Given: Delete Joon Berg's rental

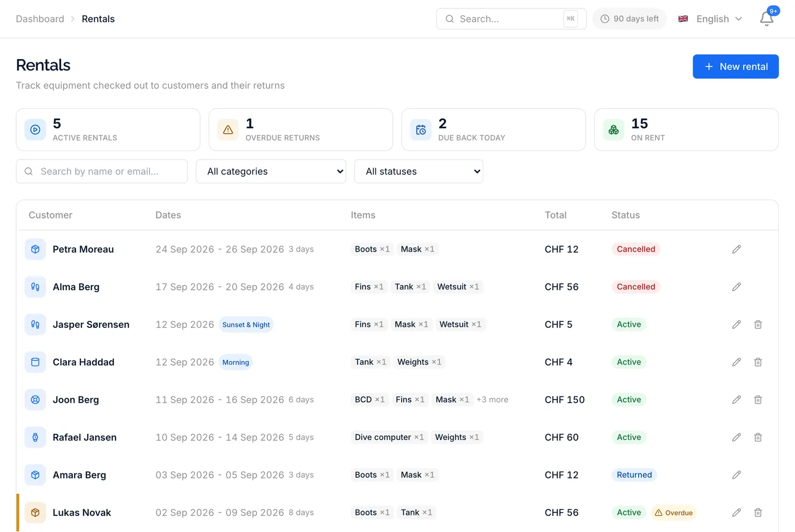Looking at the screenshot, I should pos(758,400).
